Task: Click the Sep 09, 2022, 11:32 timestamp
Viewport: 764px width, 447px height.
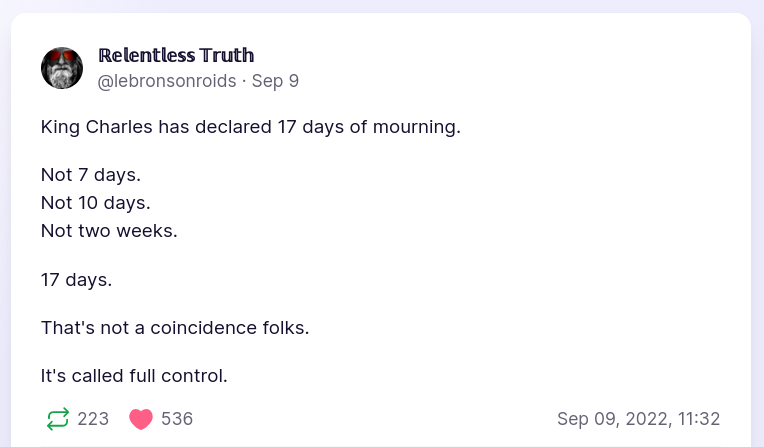Action: pos(638,419)
